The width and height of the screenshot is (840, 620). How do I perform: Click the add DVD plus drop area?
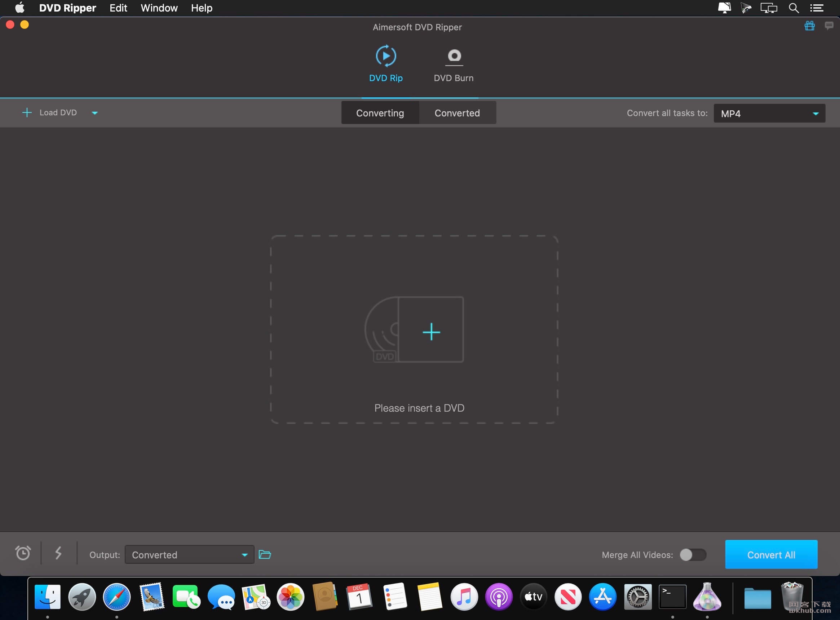[431, 332]
